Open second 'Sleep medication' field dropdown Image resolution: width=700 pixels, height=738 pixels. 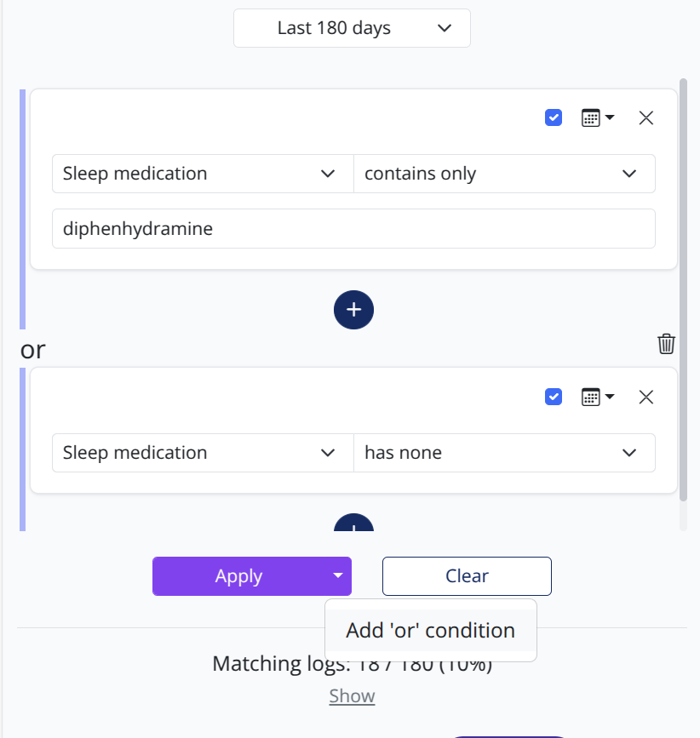(x=203, y=453)
